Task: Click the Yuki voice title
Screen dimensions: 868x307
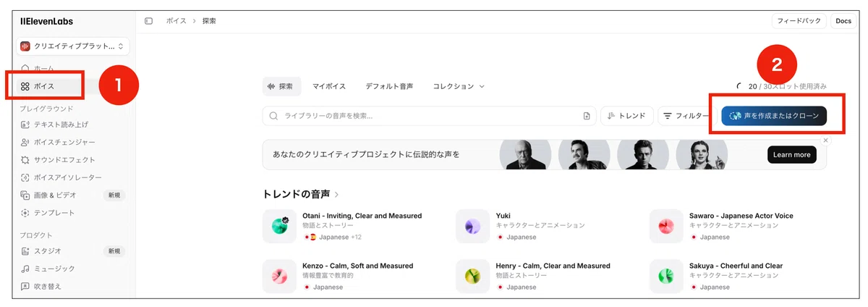Action: (x=503, y=216)
